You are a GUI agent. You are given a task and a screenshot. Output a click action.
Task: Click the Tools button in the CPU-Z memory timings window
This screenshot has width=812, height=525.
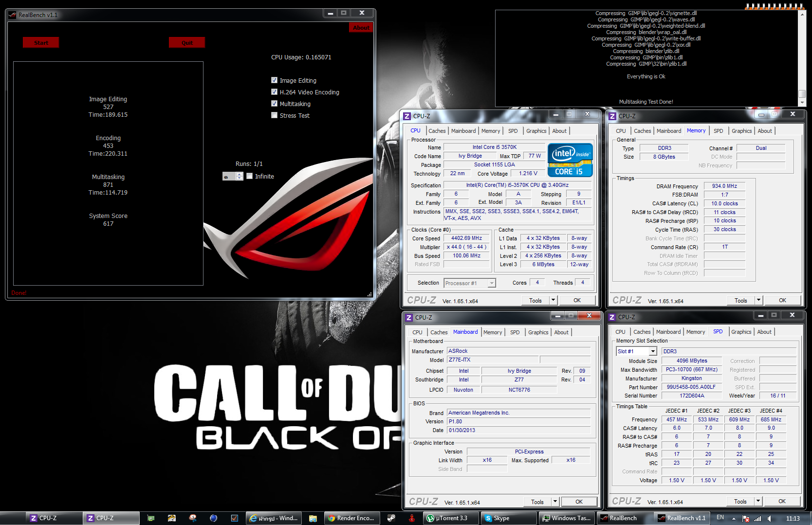[740, 300]
